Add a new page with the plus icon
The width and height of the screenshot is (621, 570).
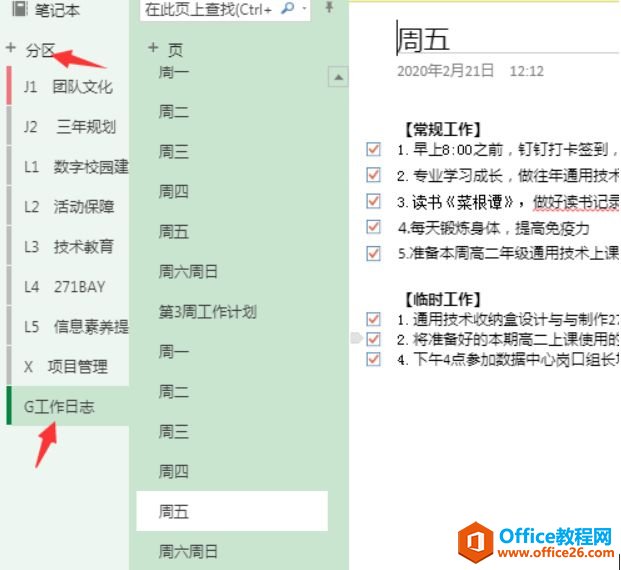pos(153,48)
